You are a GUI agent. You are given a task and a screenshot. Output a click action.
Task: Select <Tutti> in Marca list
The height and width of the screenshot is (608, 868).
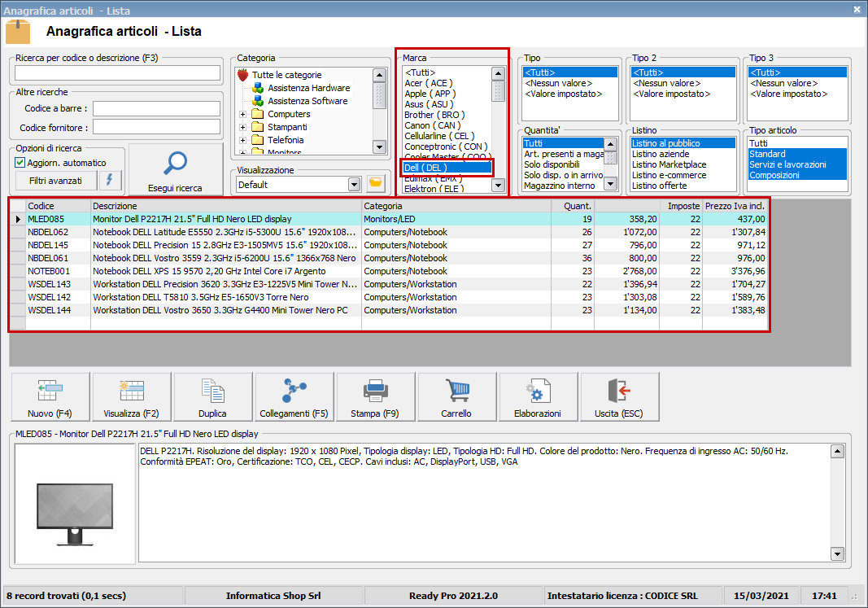point(420,72)
